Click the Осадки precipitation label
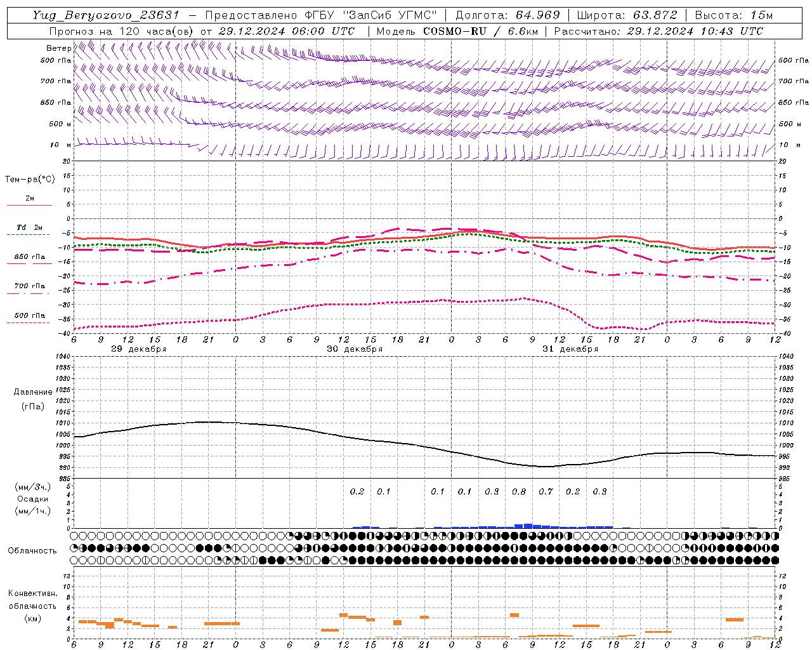812x650 pixels. pos(34,499)
